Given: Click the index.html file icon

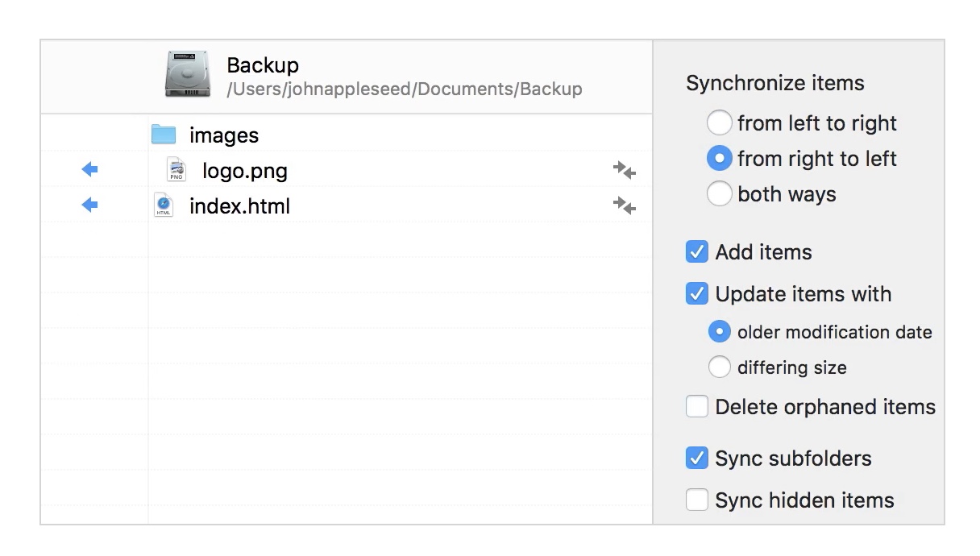Looking at the screenshot, I should click(x=164, y=205).
